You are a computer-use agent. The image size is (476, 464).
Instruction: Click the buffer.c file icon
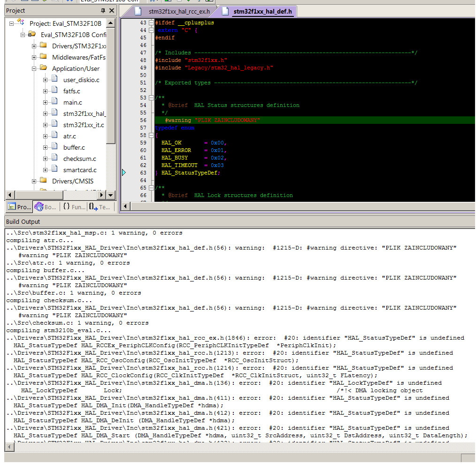54,146
